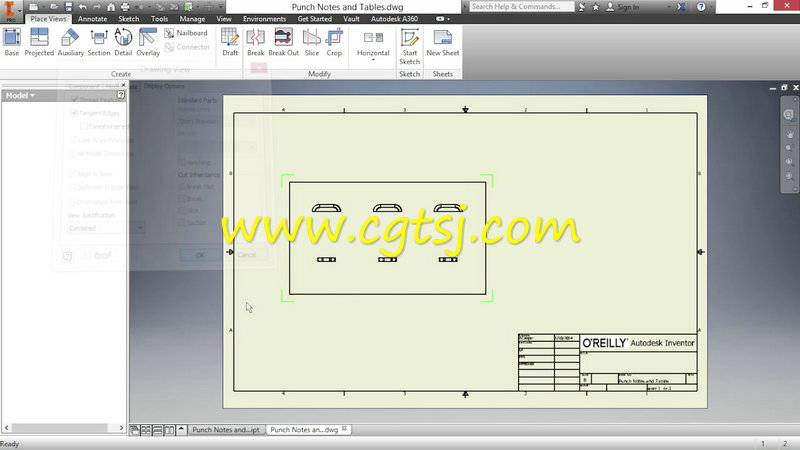Click the Nailboard tool
The image size is (800, 450).
coord(186,33)
